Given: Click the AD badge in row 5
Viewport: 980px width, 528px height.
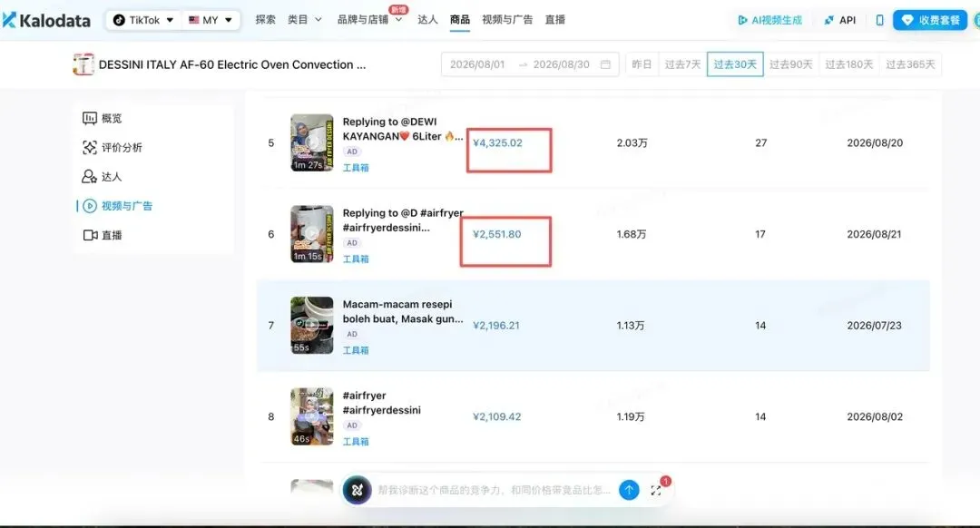Looking at the screenshot, I should [x=352, y=152].
